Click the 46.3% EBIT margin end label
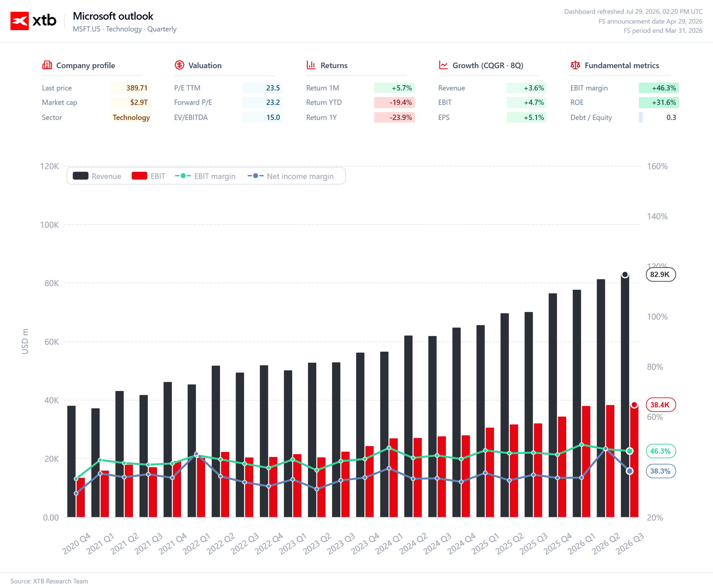Screen dimensions: 713x588 click(661, 451)
